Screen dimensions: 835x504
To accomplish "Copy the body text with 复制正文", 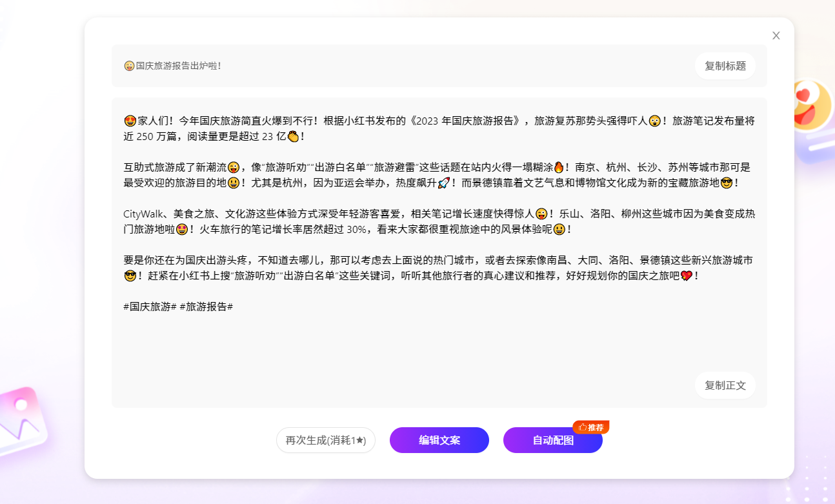I will (x=725, y=385).
